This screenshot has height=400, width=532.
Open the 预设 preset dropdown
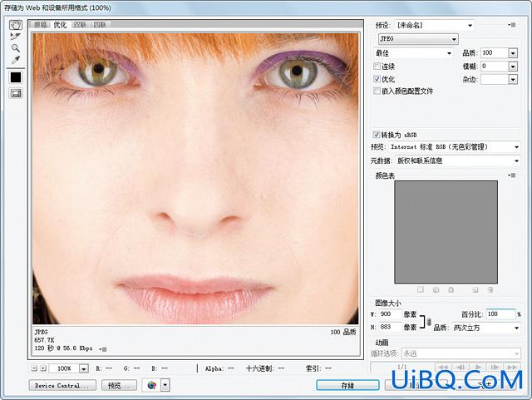point(434,25)
